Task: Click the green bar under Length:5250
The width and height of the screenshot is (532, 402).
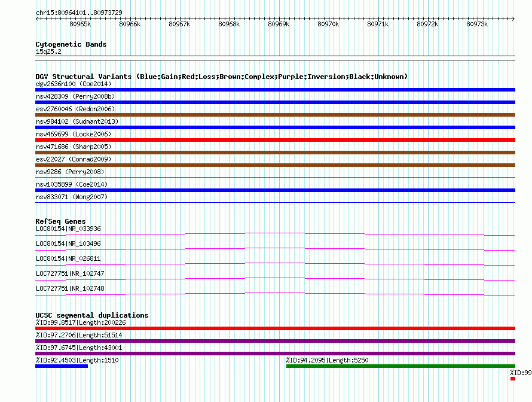Action: click(400, 366)
